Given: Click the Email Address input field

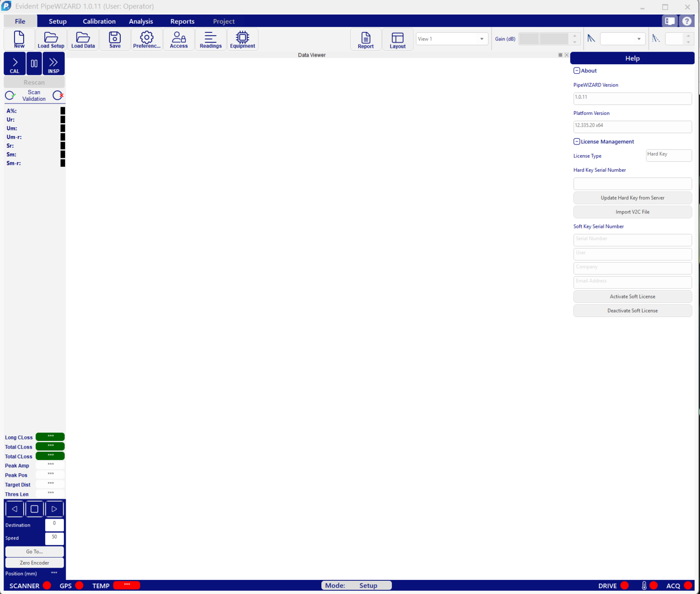Looking at the screenshot, I should tap(633, 283).
